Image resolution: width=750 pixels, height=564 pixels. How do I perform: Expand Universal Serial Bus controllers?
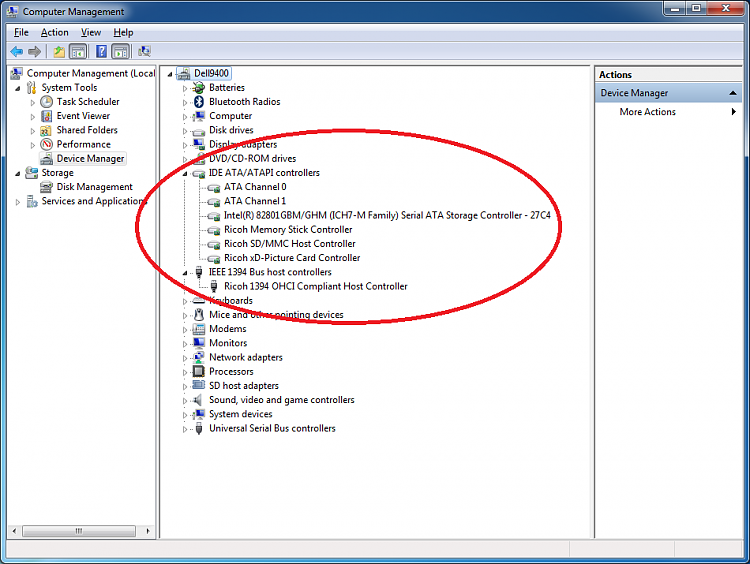coord(185,430)
